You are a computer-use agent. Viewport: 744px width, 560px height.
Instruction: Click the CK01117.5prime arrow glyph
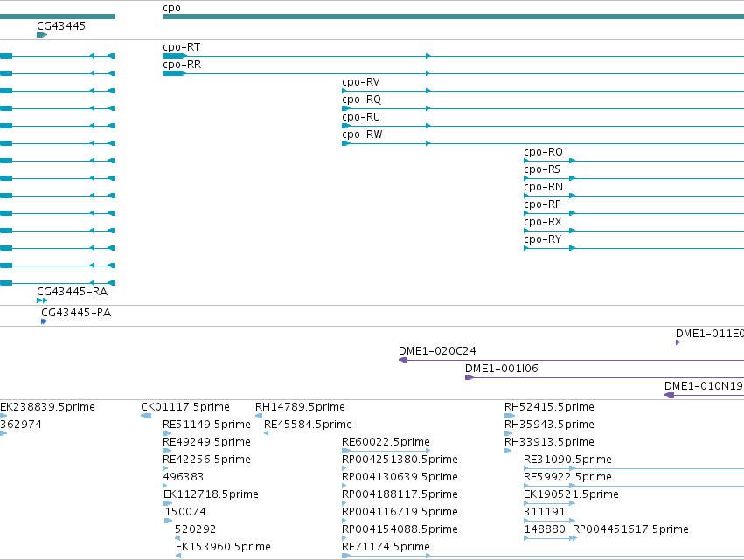point(146,416)
